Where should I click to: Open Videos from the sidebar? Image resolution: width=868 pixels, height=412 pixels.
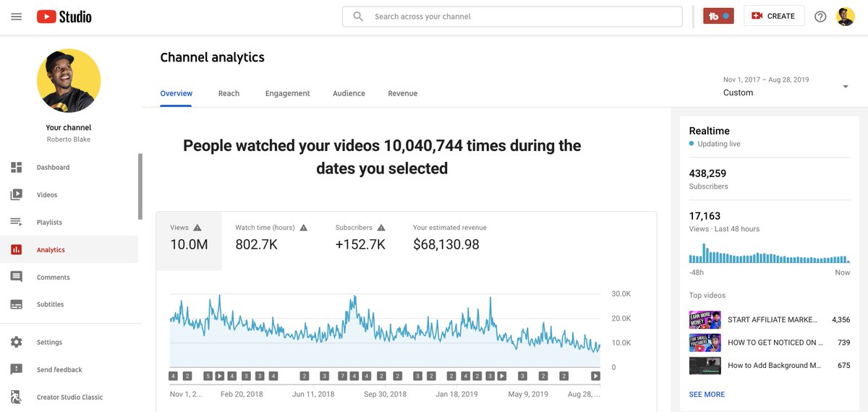pyautogui.click(x=69, y=195)
